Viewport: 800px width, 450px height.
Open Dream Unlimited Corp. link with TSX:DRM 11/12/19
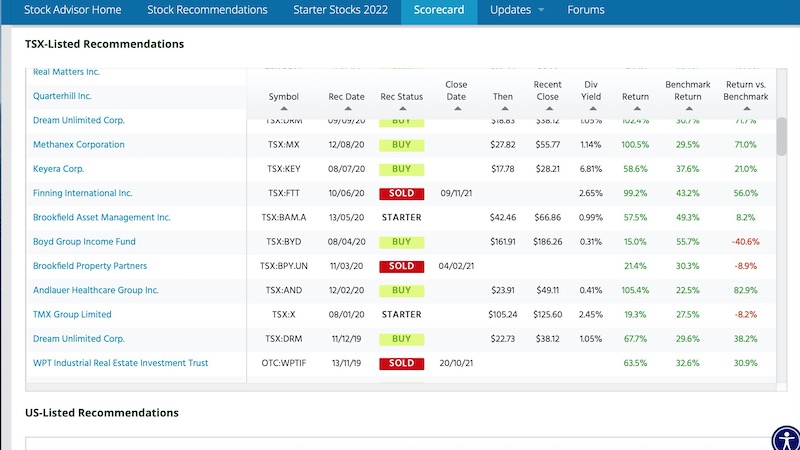coord(79,338)
